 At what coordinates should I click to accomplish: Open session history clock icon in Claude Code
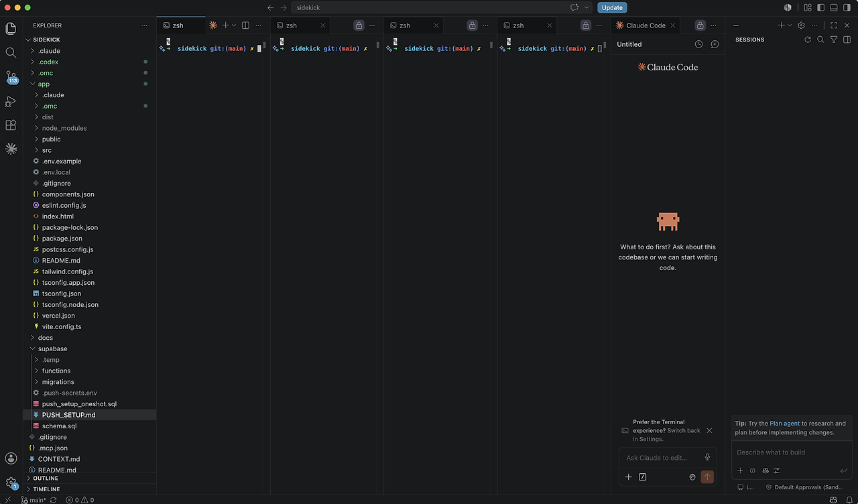point(698,44)
